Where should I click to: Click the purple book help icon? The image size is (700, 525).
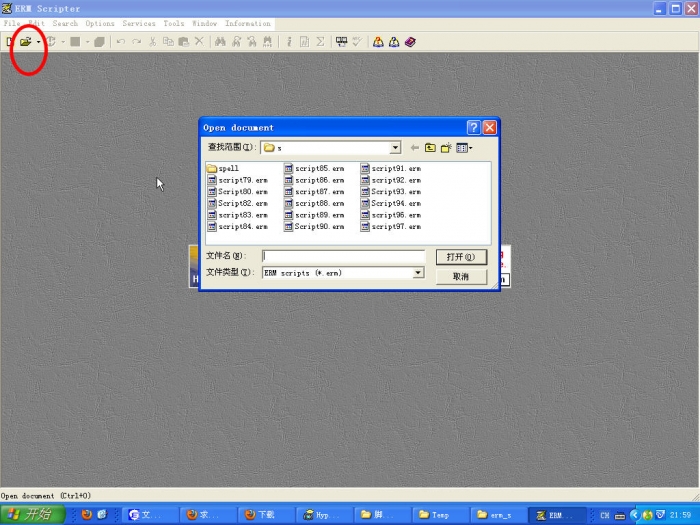(x=410, y=42)
